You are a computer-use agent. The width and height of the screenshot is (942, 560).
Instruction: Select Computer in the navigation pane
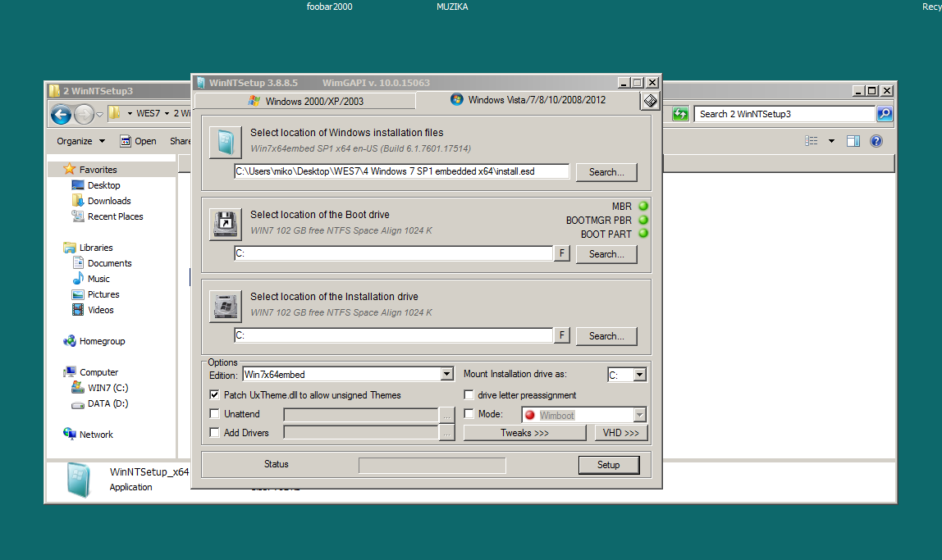click(x=91, y=372)
